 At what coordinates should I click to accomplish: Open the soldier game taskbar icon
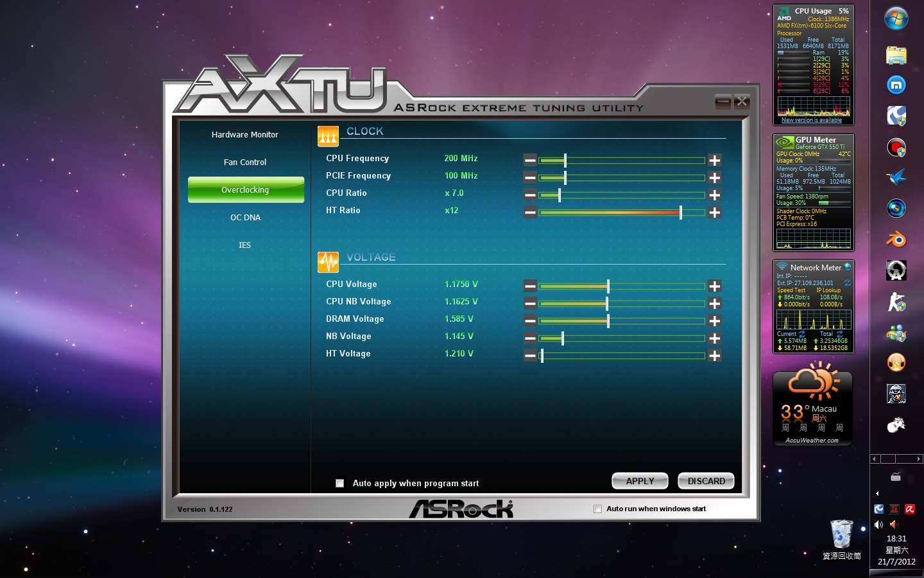point(896,394)
